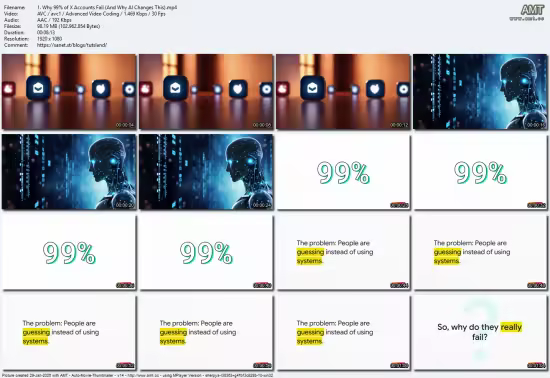Select the third-row 'The problem' thumbnail, third column
550x378 pixels.
343,252
